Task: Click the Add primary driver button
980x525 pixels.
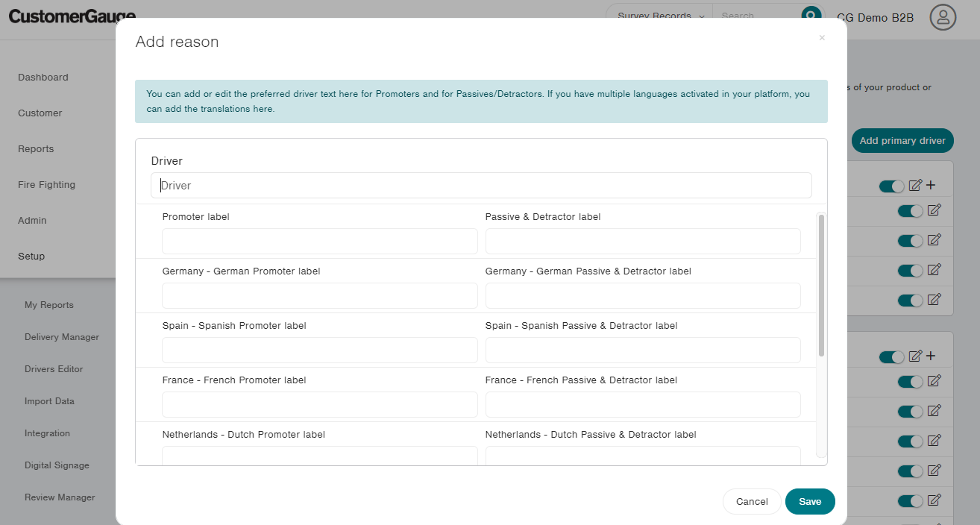Action: pyautogui.click(x=902, y=140)
